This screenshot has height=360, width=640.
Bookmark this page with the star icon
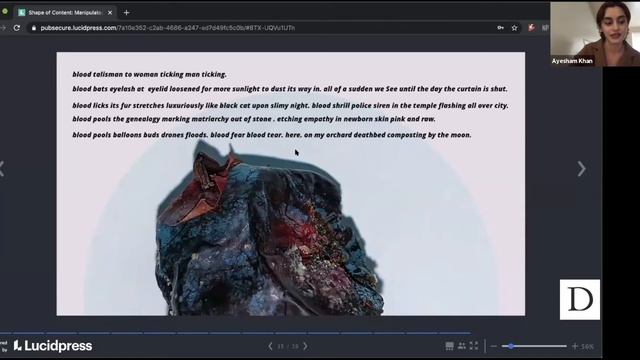[x=514, y=28]
